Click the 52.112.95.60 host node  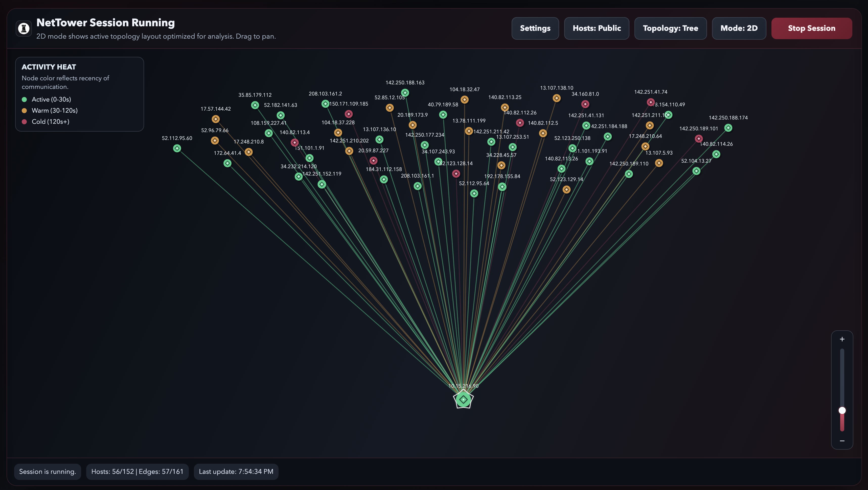pyautogui.click(x=177, y=148)
